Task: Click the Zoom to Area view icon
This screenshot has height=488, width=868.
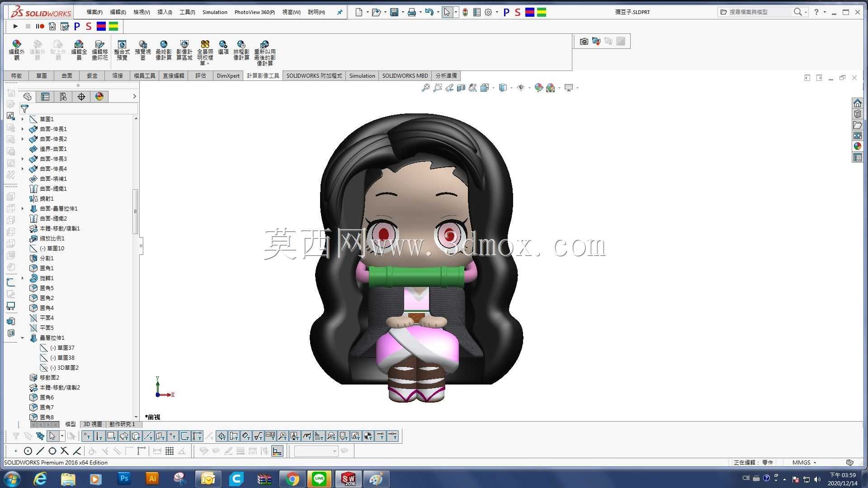Action: [438, 88]
